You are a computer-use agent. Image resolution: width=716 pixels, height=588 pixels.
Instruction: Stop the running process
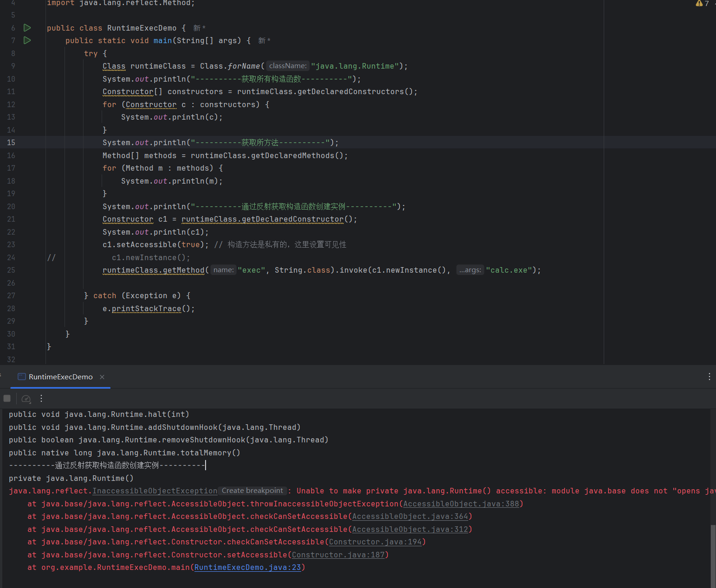tap(7, 398)
